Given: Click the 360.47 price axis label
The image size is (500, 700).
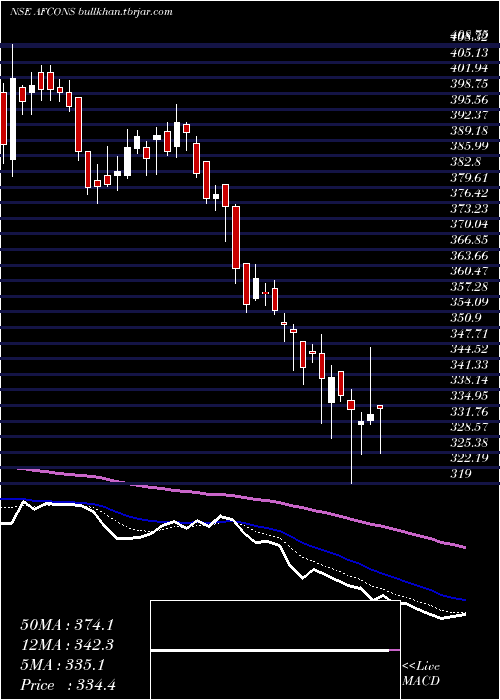Looking at the screenshot, I should point(468,271).
